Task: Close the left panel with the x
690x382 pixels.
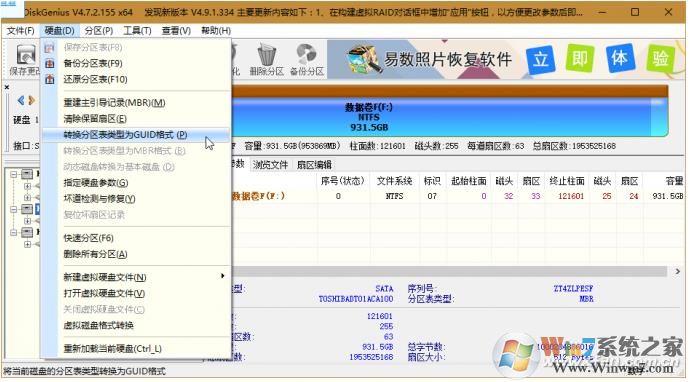Action: click(x=7, y=87)
